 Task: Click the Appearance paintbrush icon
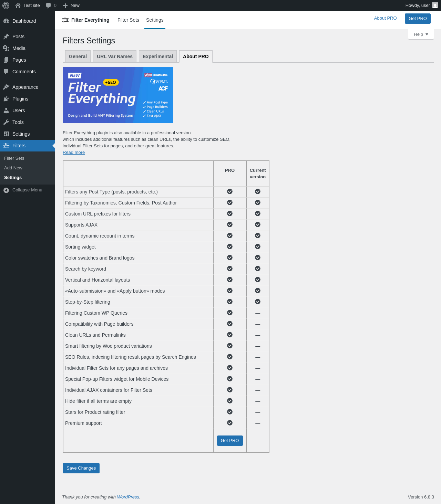point(6,87)
